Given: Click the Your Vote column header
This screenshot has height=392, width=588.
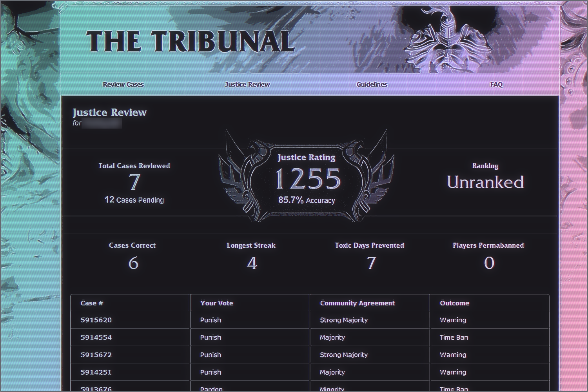Looking at the screenshot, I should click(x=216, y=303).
